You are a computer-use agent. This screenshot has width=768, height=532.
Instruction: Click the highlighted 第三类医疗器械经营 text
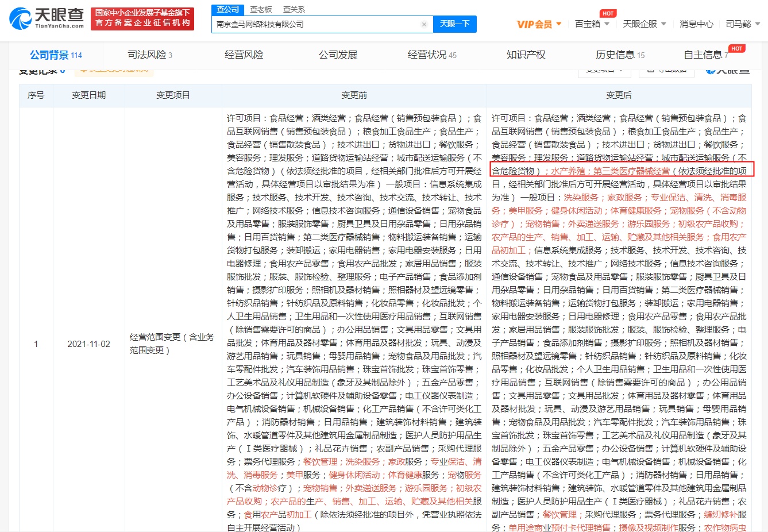631,171
